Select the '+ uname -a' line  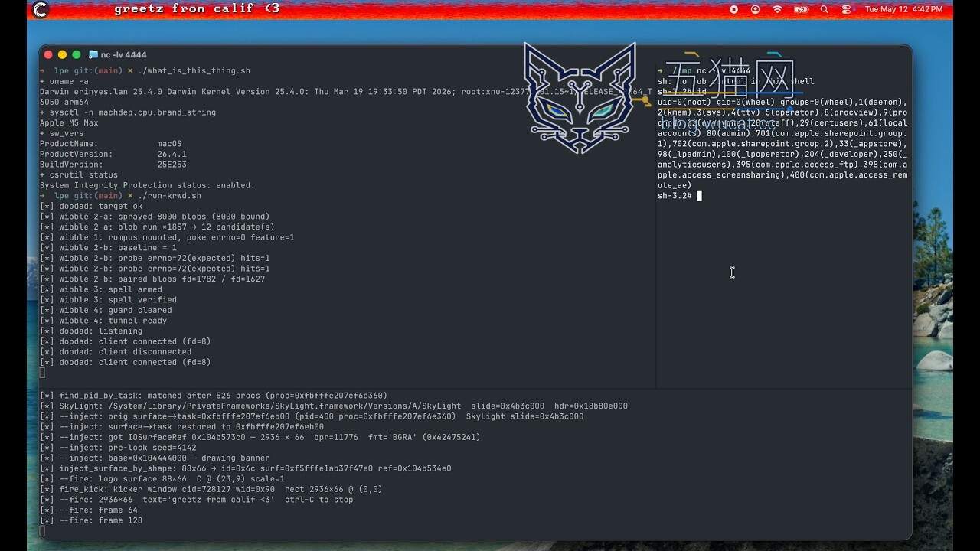(x=64, y=81)
